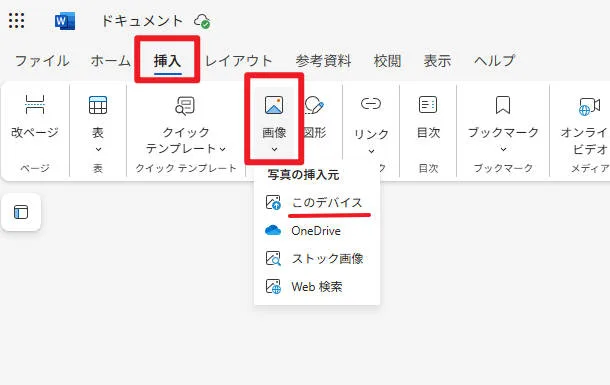Click the 画像 picture icon

(274, 105)
